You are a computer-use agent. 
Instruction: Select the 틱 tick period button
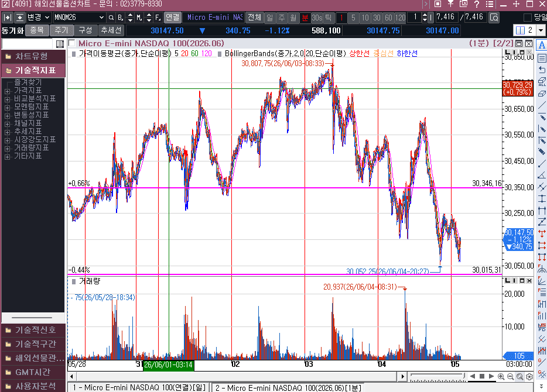coord(329,18)
